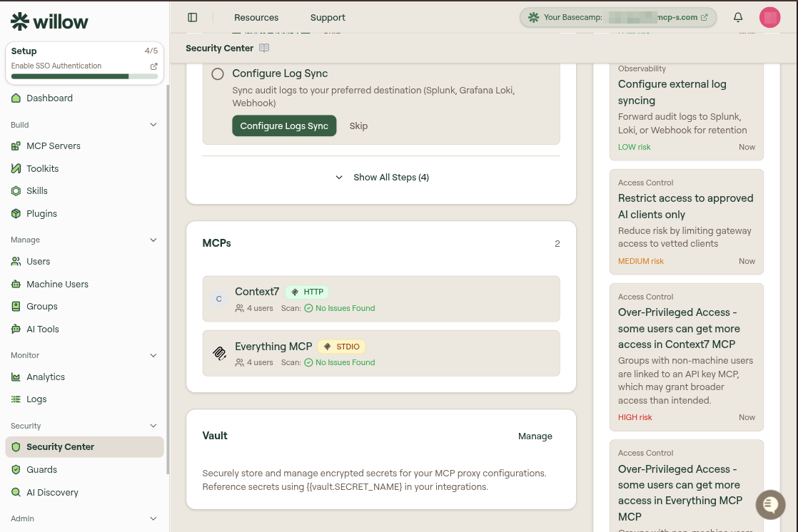Click the Logs list icon
This screenshot has height=532, width=798.
[x=16, y=399]
